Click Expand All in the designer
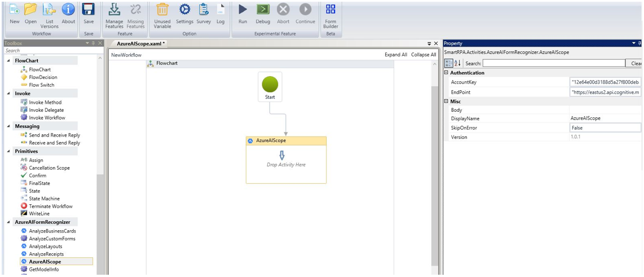 (396, 55)
